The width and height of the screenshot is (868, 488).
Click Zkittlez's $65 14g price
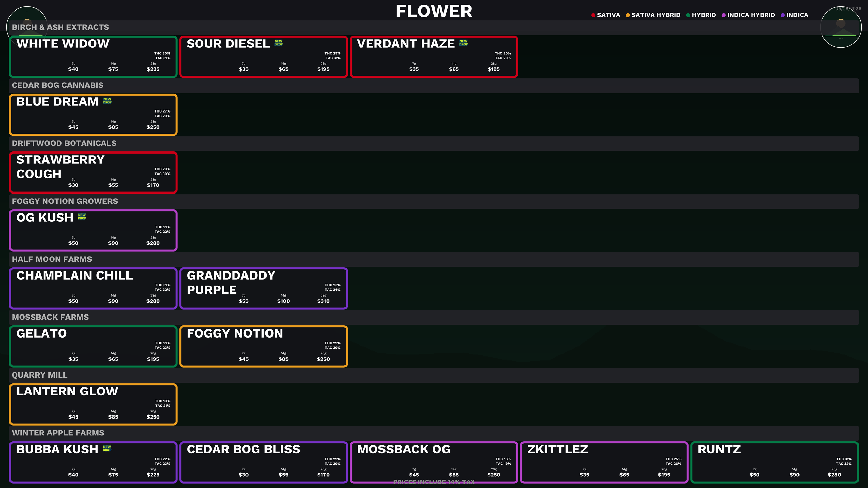click(x=624, y=475)
